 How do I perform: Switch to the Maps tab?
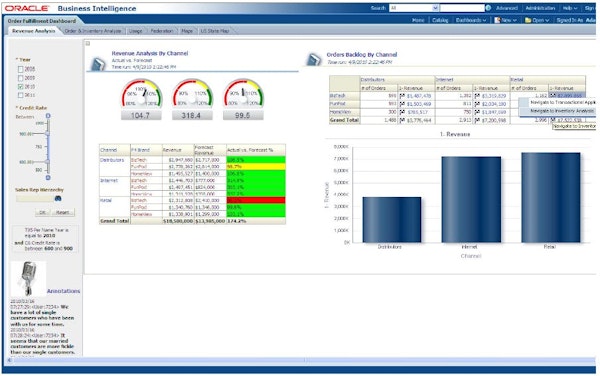pyautogui.click(x=187, y=31)
